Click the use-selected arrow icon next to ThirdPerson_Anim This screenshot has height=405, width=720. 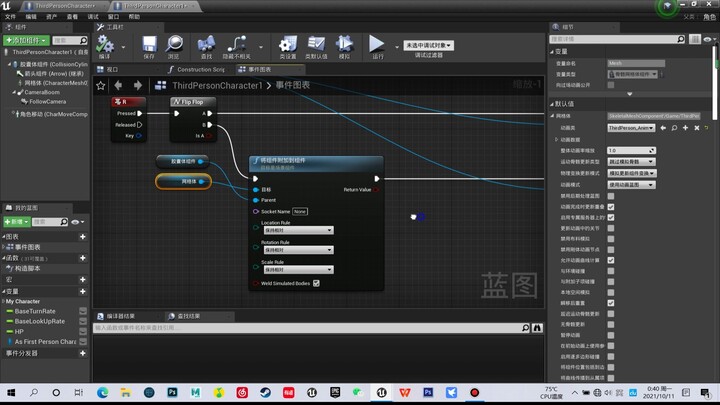pyautogui.click(x=663, y=128)
